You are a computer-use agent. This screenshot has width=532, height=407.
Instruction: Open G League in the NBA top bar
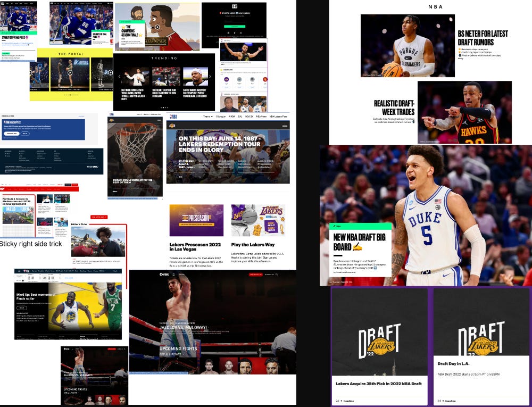click(221, 117)
